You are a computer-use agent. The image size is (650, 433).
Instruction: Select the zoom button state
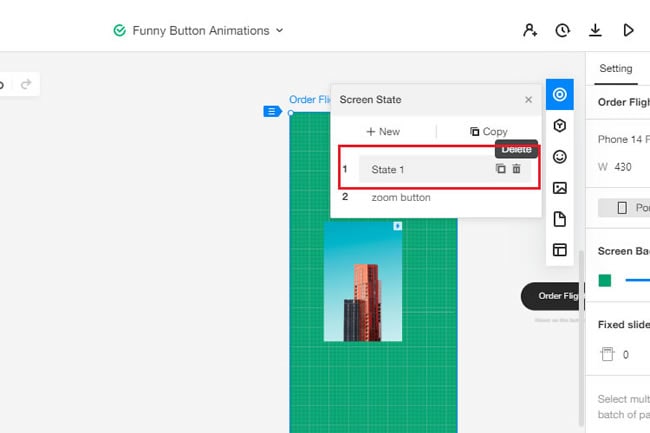pyautogui.click(x=401, y=197)
